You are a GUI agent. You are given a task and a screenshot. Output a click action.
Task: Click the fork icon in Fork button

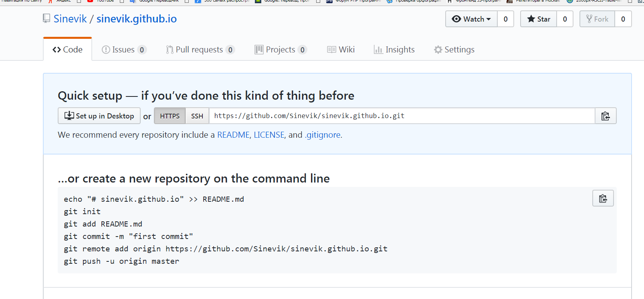point(589,19)
